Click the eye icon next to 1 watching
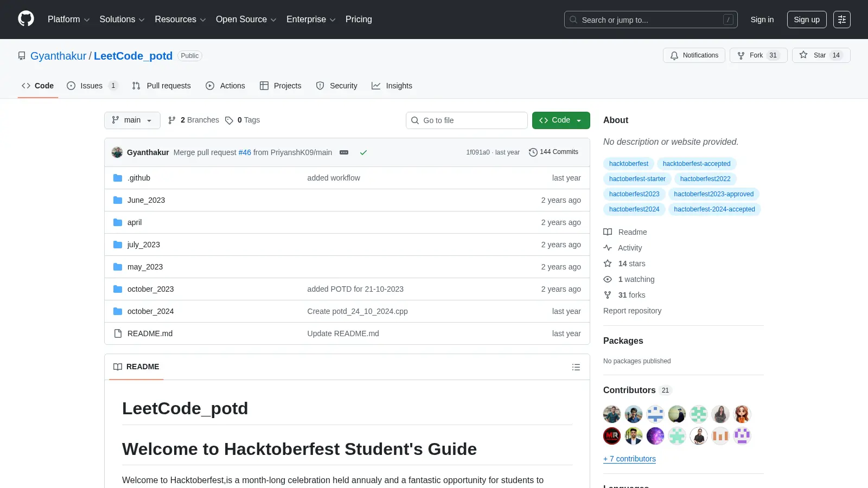868x488 pixels. point(608,279)
